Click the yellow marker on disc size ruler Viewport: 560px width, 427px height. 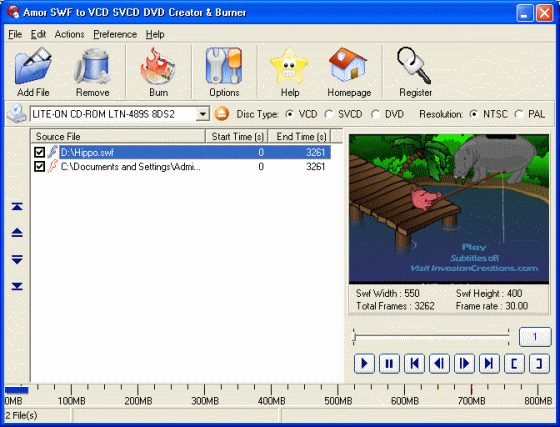tap(438, 389)
